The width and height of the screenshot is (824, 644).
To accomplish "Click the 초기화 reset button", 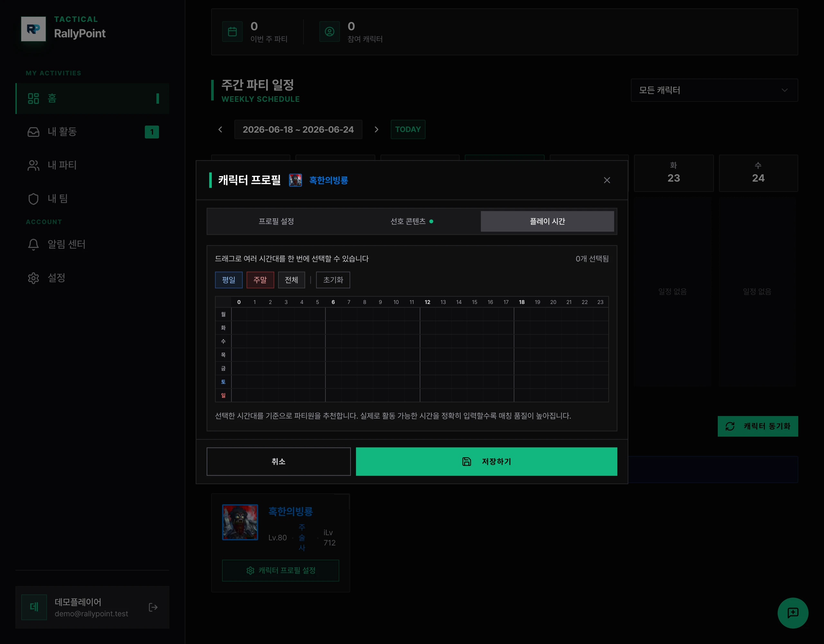I will tap(333, 280).
